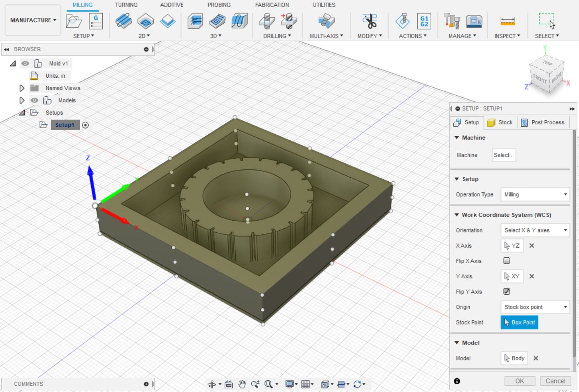Click the Drilling tool icon
Screen dimensions: 579x392
pos(267,21)
